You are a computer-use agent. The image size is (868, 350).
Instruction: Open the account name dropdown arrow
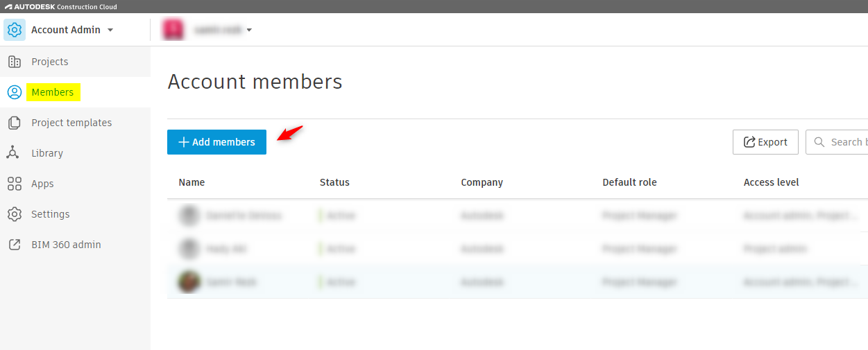(249, 30)
